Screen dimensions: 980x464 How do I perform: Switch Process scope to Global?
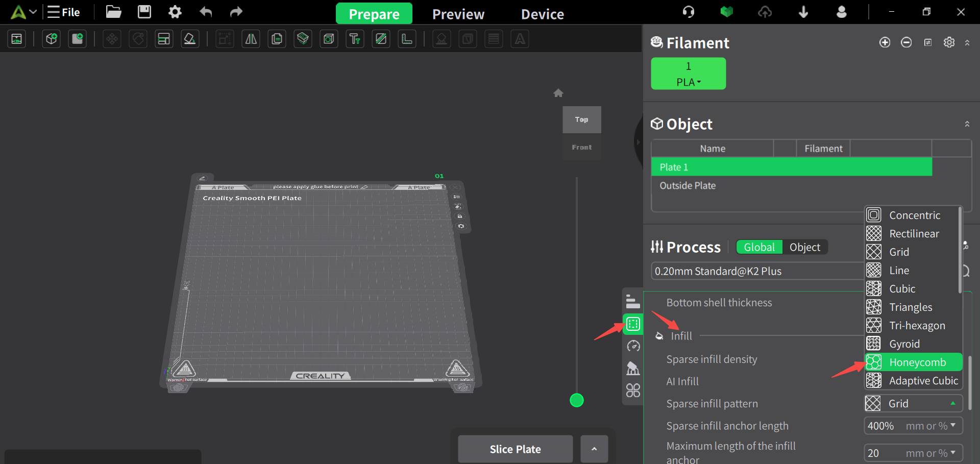[759, 247]
